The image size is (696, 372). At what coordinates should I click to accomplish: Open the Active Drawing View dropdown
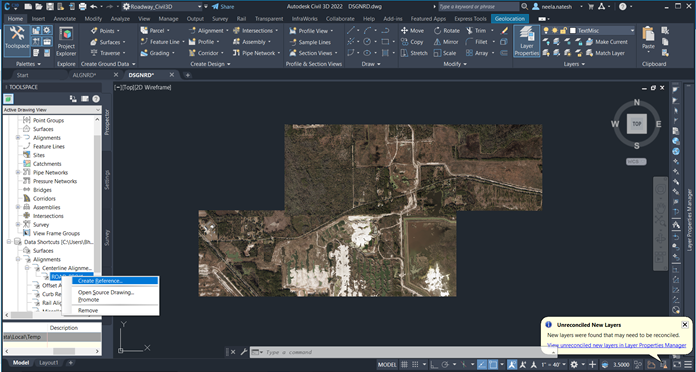52,110
